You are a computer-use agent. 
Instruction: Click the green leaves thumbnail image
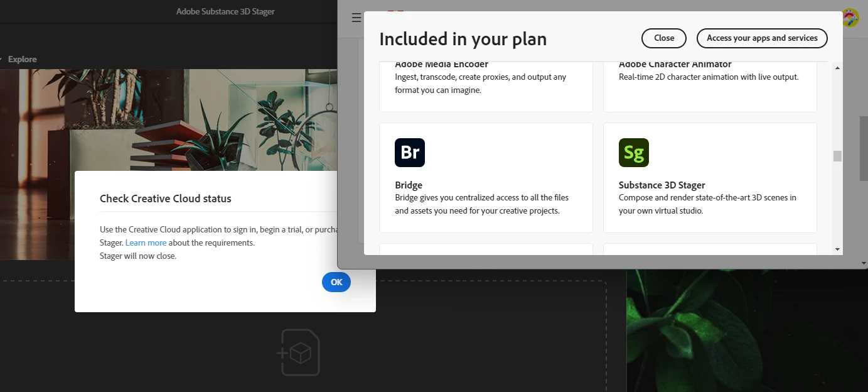pyautogui.click(x=747, y=330)
